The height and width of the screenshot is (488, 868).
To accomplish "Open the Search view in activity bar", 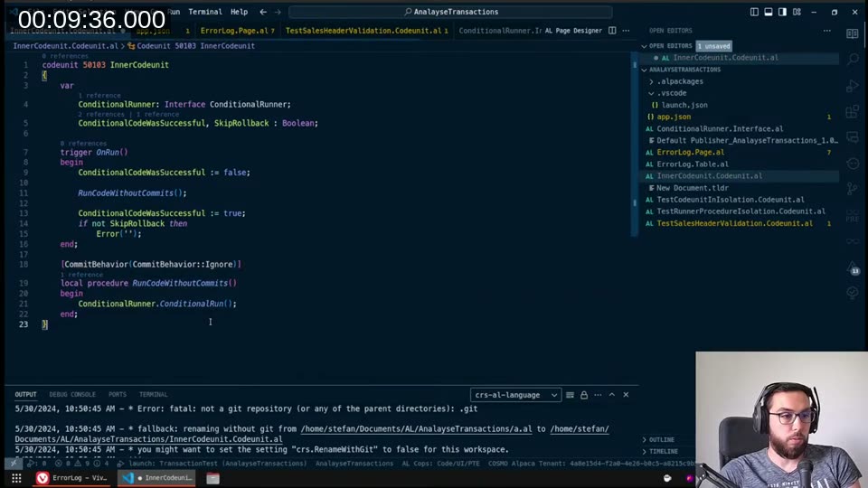I will [853, 60].
